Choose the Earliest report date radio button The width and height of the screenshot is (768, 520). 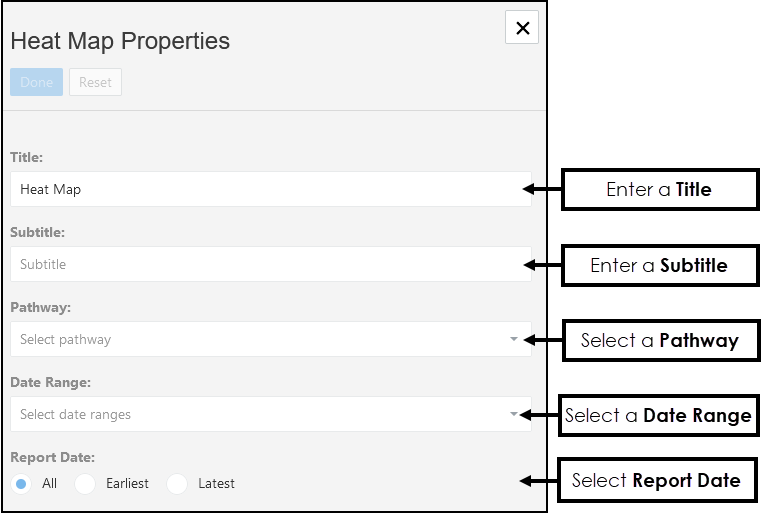coord(86,484)
